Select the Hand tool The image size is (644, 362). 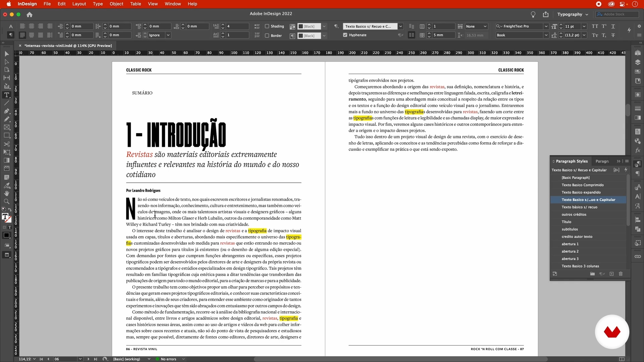pos(6,193)
